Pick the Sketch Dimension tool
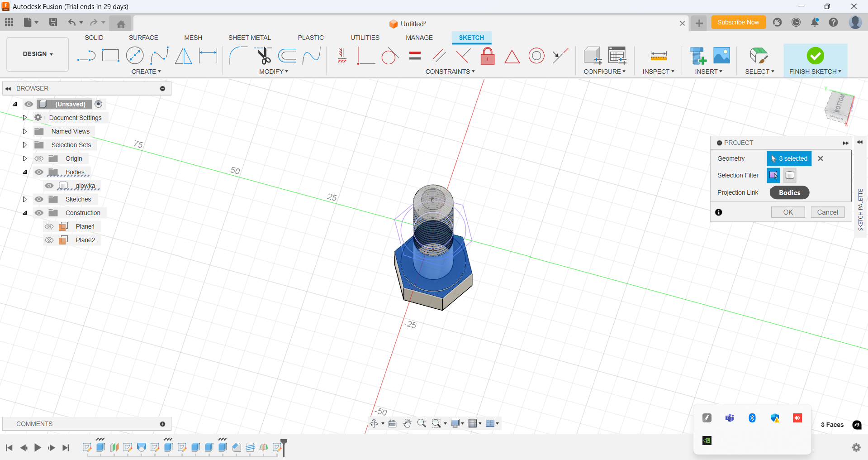868x460 pixels. pos(208,56)
